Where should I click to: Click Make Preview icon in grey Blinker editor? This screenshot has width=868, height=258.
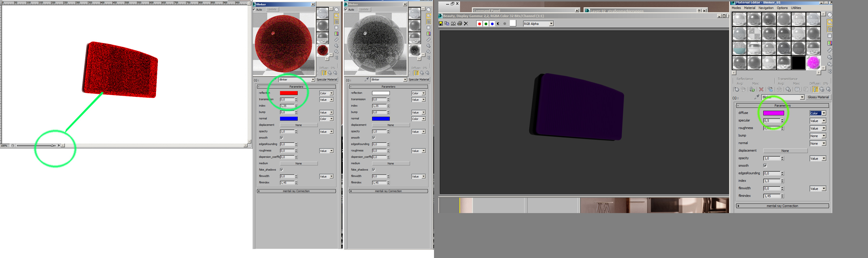pyautogui.click(x=429, y=40)
